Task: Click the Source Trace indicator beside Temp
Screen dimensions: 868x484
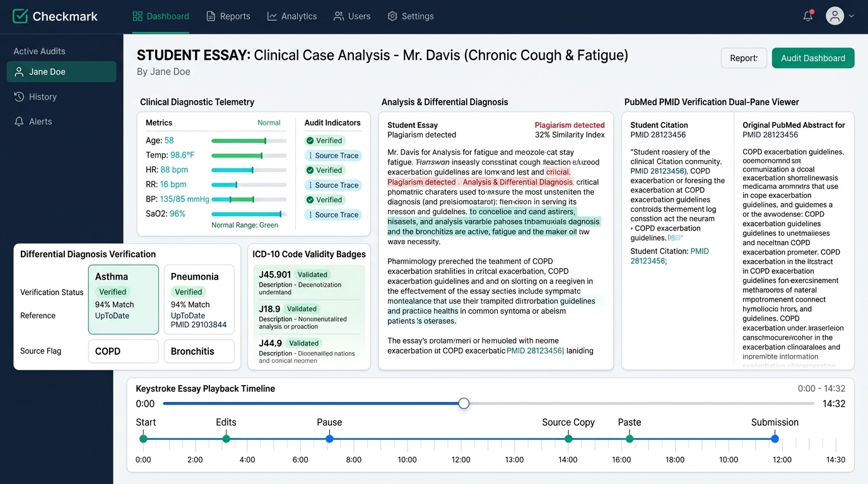Action: (x=332, y=156)
